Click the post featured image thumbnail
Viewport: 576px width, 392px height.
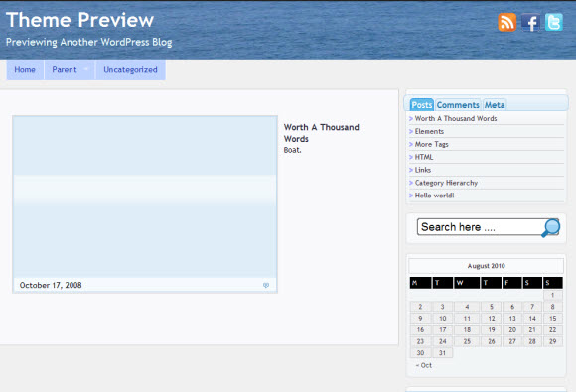point(145,196)
